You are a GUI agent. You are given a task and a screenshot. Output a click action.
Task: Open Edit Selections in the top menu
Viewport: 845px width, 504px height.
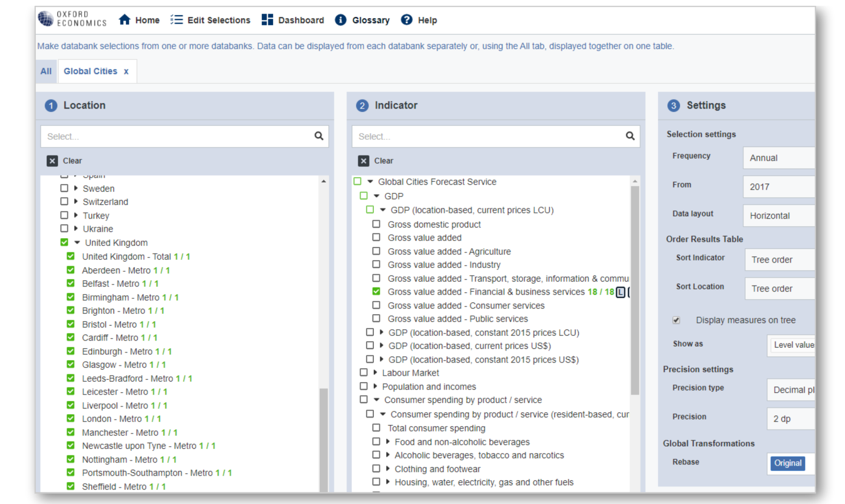(x=219, y=20)
